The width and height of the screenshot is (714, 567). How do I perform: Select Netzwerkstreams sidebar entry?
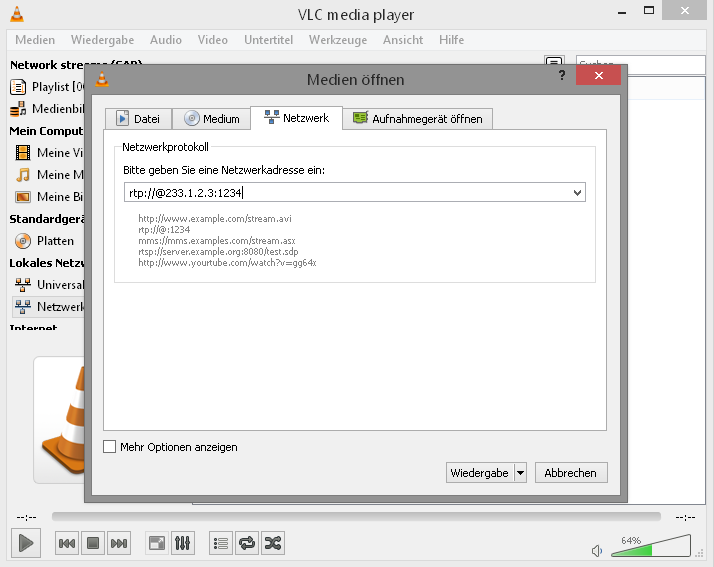click(49, 306)
